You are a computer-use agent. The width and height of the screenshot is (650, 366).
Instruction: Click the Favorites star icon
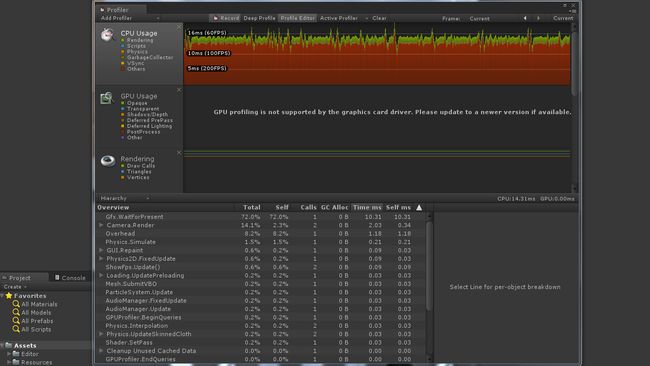pyautogui.click(x=9, y=296)
